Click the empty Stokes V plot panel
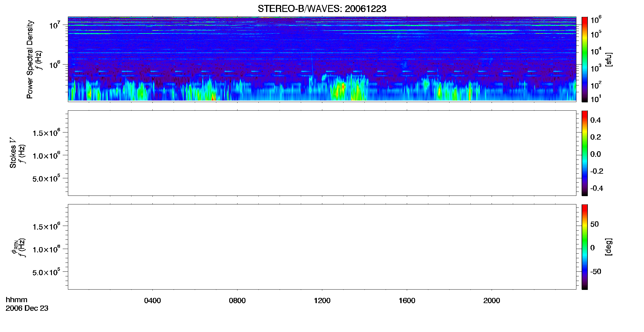 322,153
